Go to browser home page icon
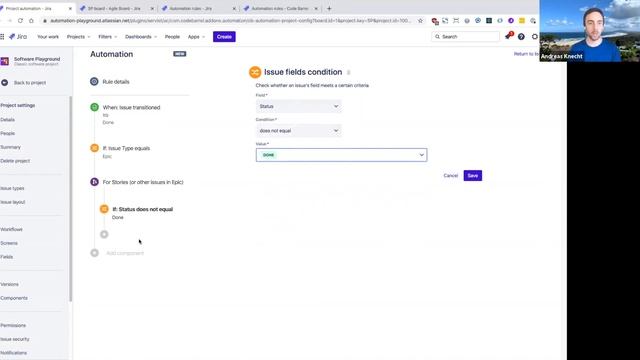This screenshot has height=360, width=640. point(31,21)
